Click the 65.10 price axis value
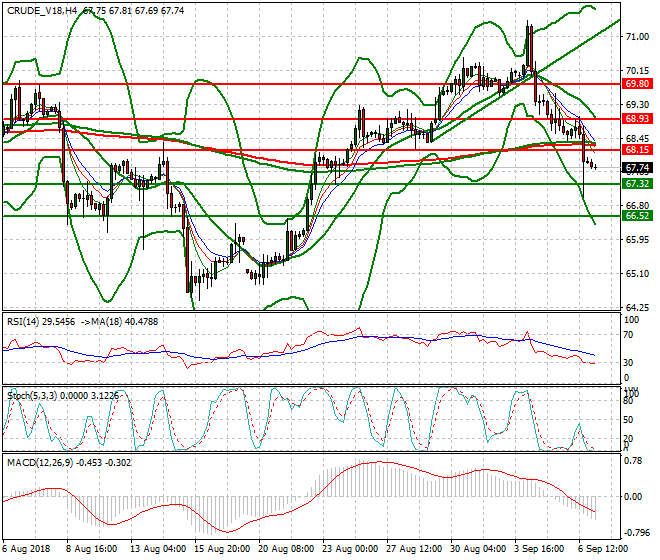 coord(637,274)
